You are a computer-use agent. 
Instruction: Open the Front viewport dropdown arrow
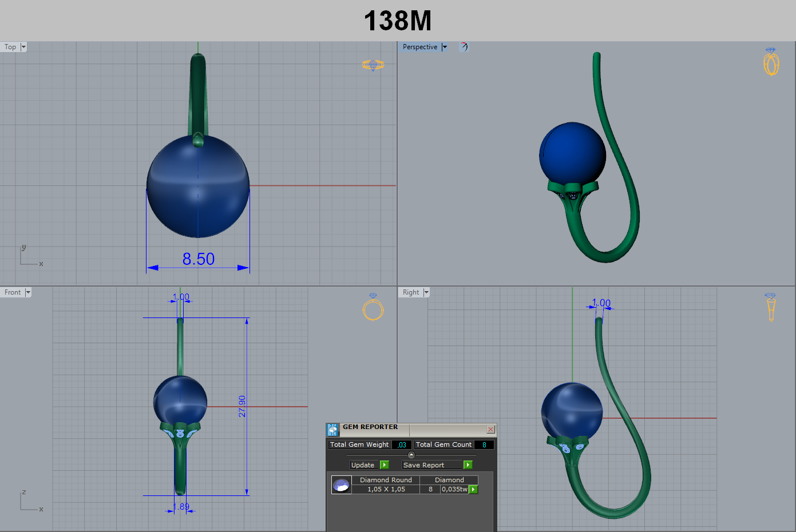27,292
